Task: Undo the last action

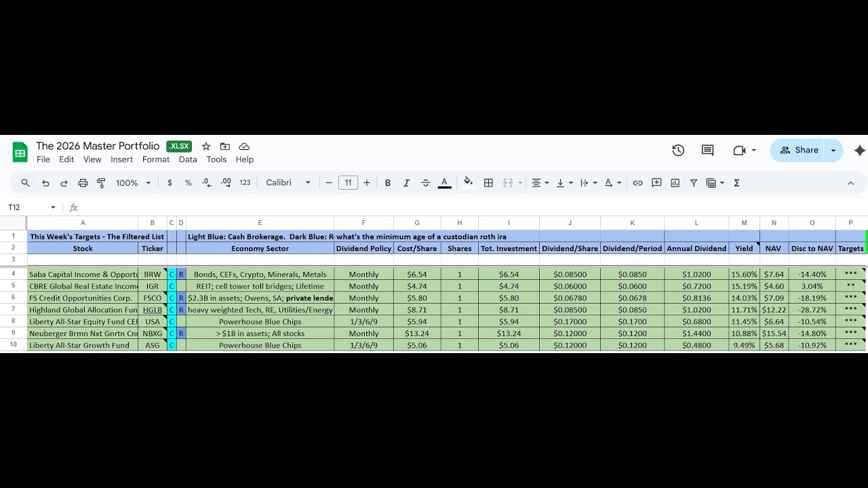Action: pos(45,183)
